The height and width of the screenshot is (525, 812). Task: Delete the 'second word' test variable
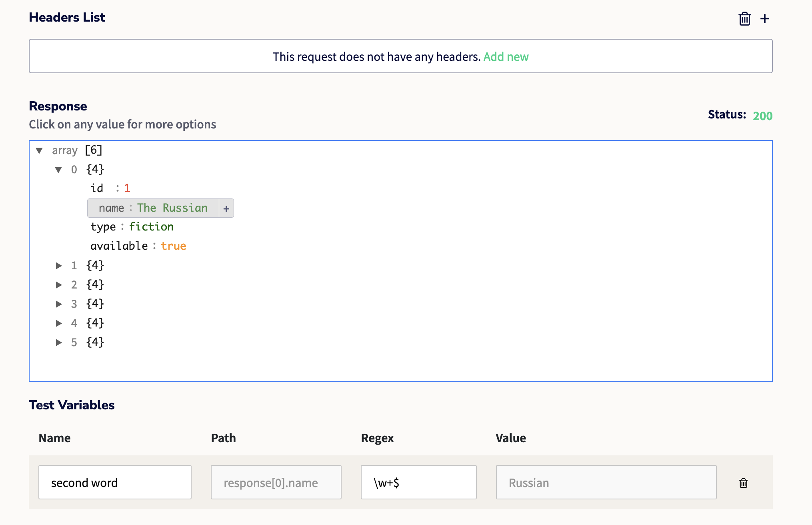point(743,483)
